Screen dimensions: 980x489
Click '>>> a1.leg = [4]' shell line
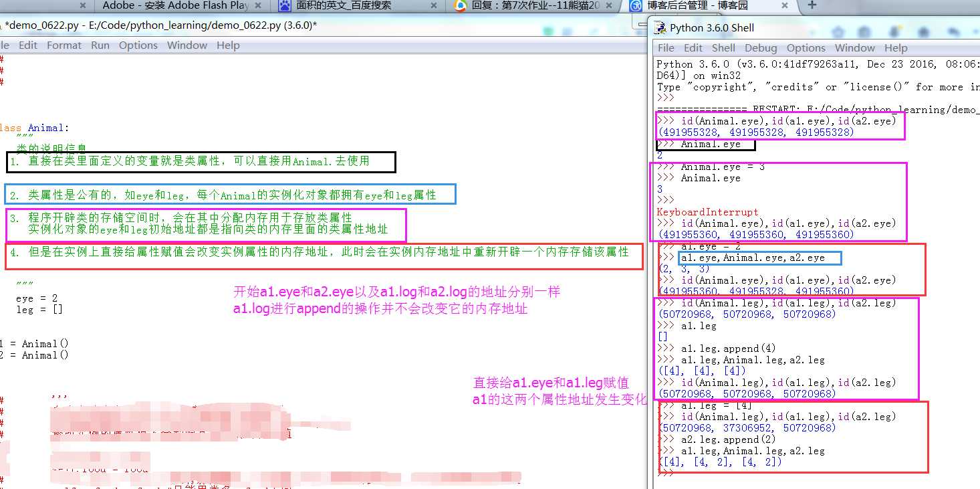[x=705, y=406]
